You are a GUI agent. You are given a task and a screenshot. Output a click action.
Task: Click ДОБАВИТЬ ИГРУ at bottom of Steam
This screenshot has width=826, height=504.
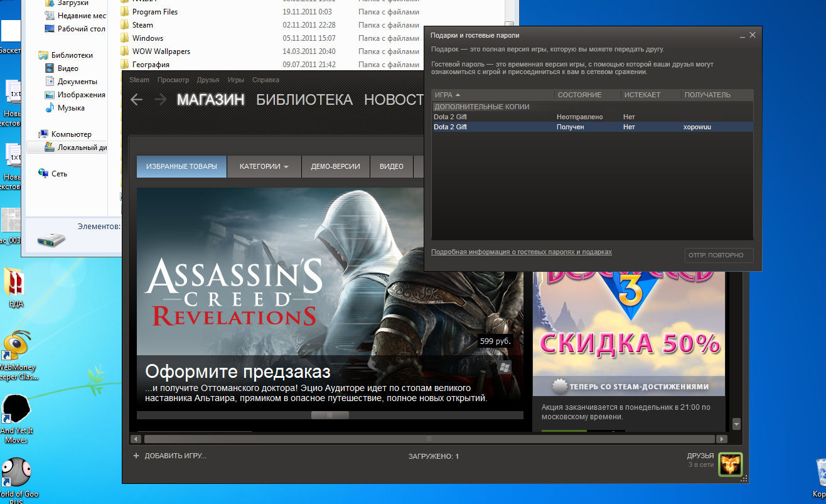pos(175,456)
